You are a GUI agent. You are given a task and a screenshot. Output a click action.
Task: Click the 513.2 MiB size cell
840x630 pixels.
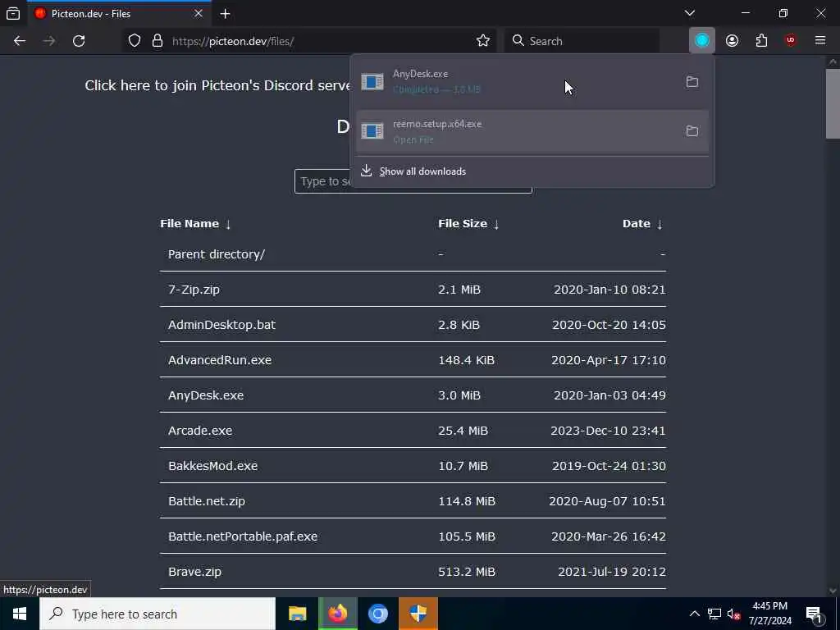[467, 572]
